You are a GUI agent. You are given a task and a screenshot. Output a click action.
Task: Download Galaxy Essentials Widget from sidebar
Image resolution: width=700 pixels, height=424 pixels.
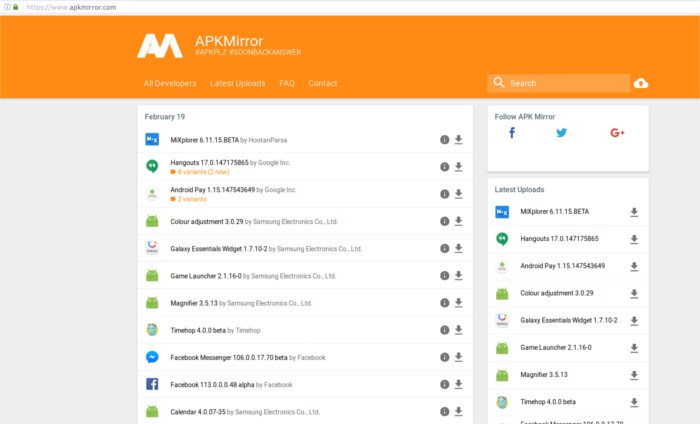634,321
